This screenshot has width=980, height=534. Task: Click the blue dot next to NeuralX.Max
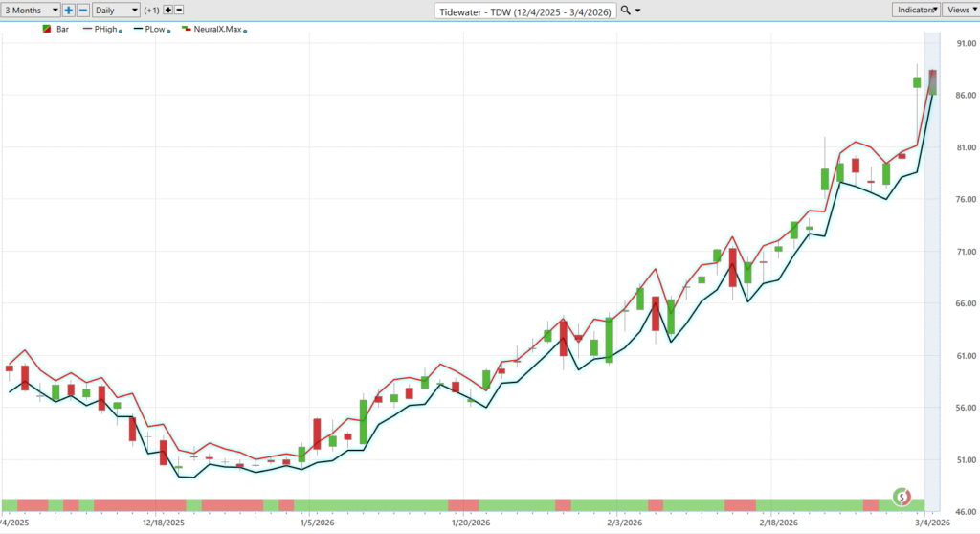[x=245, y=31]
